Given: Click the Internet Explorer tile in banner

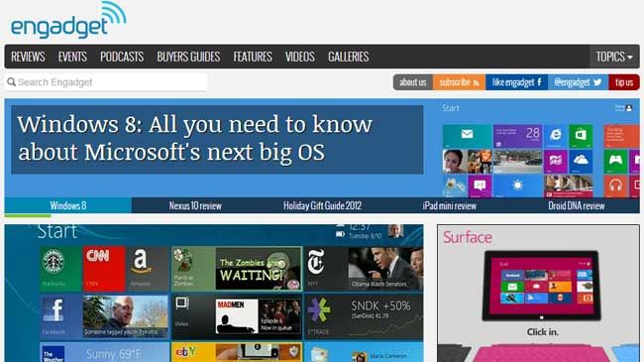Looking at the screenshot, I should 556,136.
